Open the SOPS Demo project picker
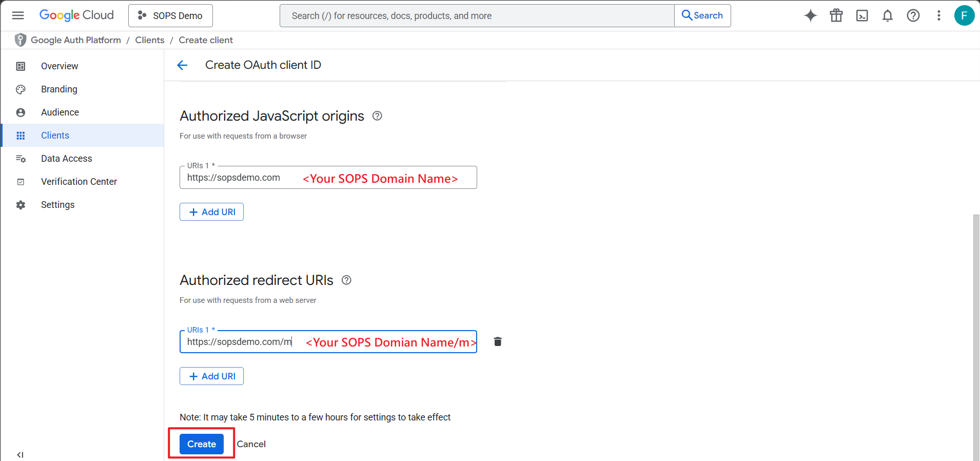This screenshot has height=461, width=980. click(170, 15)
